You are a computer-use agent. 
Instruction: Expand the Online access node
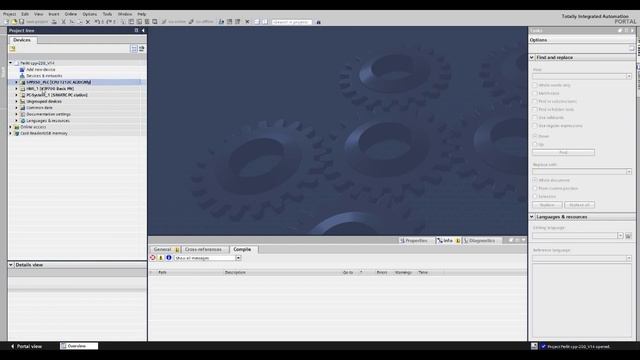click(11, 127)
